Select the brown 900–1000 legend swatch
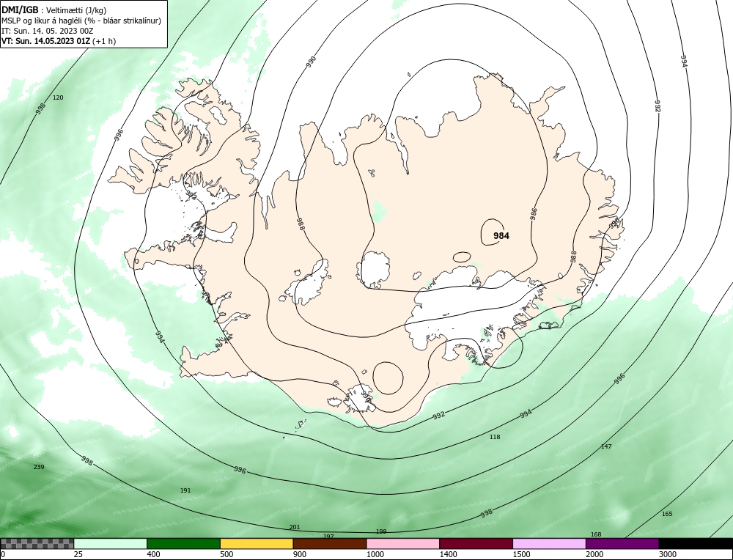Screen dimensions: 733x560 tap(330, 543)
